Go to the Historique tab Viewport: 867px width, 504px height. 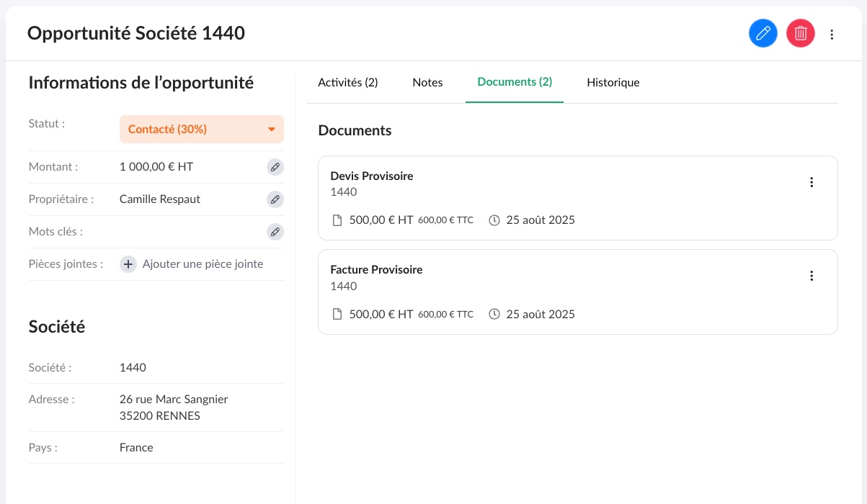[x=613, y=83]
